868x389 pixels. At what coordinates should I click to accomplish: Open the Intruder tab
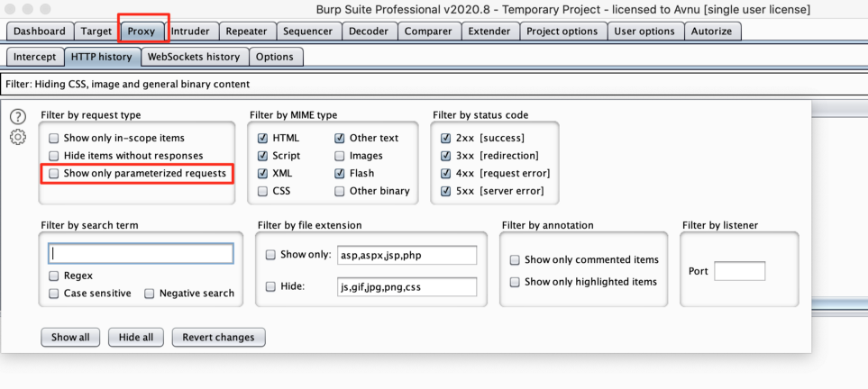point(190,32)
